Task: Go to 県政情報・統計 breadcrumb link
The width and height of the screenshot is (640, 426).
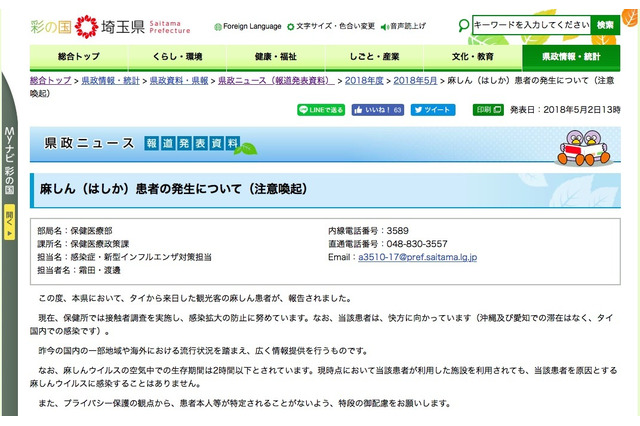Action: (x=110, y=80)
